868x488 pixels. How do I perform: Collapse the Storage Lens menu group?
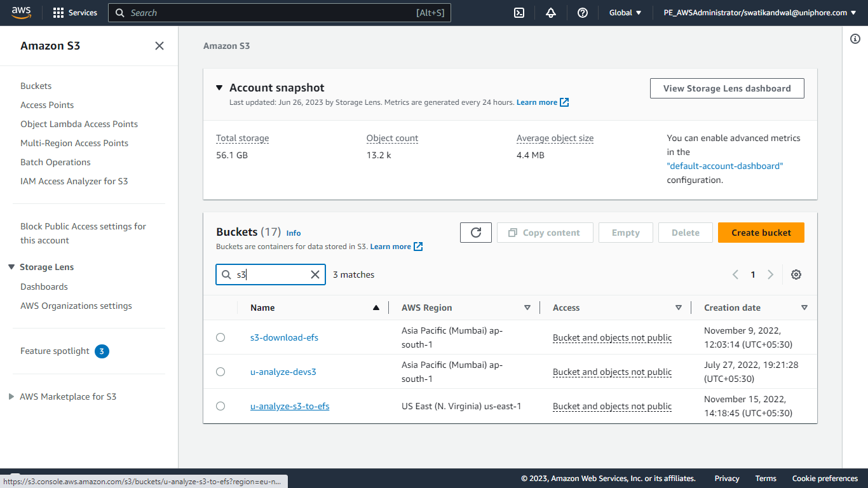(11, 267)
